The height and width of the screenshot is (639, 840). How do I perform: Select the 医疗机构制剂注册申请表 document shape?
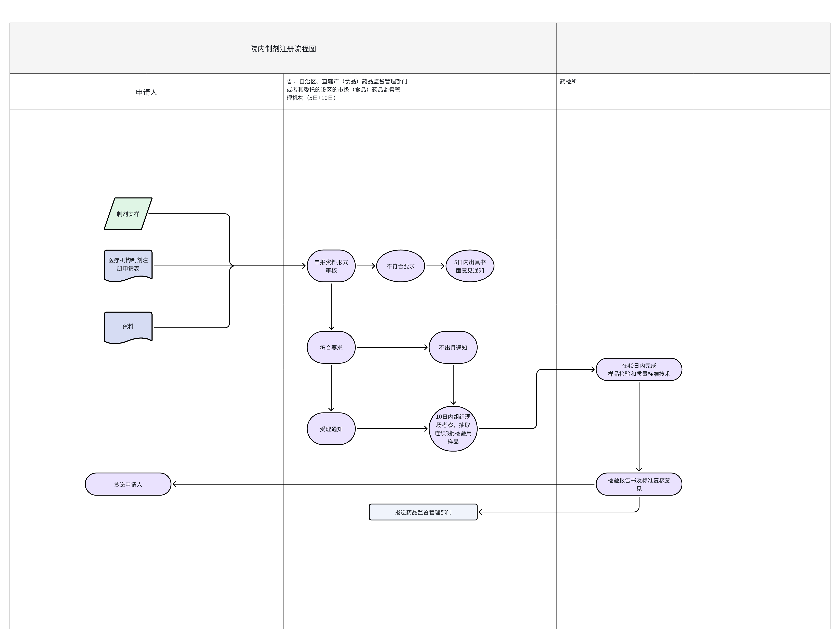coord(128,265)
